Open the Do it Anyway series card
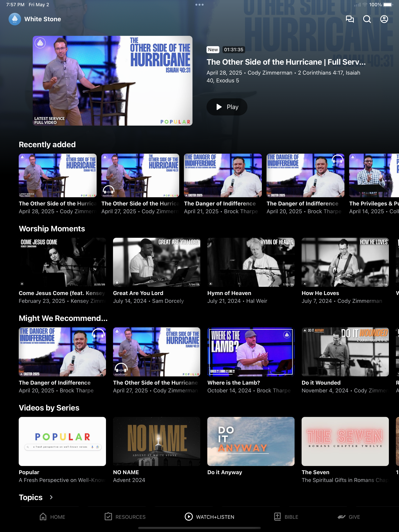The width and height of the screenshot is (399, 532). [x=251, y=441]
